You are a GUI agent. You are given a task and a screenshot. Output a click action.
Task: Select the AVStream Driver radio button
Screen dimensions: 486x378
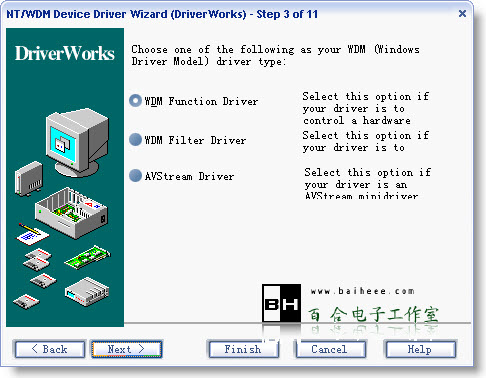pyautogui.click(x=135, y=175)
